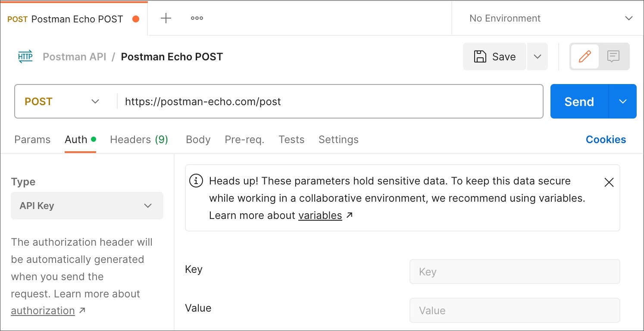The width and height of the screenshot is (644, 331).
Task: Click the external link arrow beside authorization
Action: point(83,310)
